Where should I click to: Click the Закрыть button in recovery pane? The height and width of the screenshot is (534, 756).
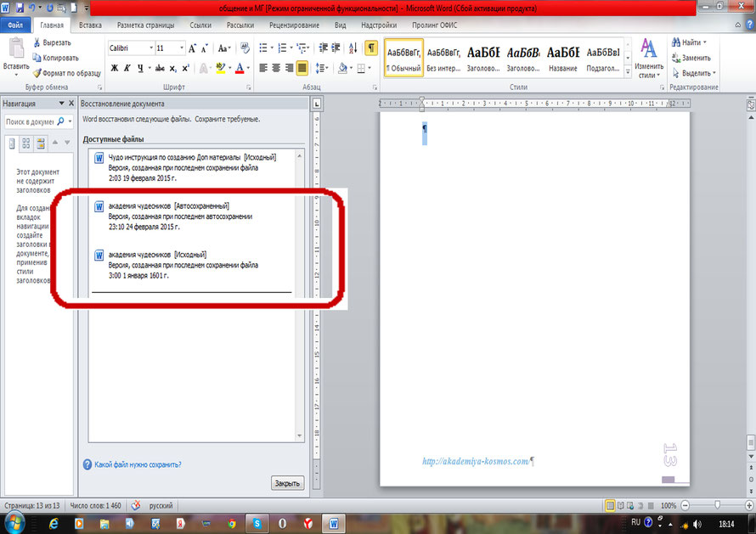[x=287, y=483]
